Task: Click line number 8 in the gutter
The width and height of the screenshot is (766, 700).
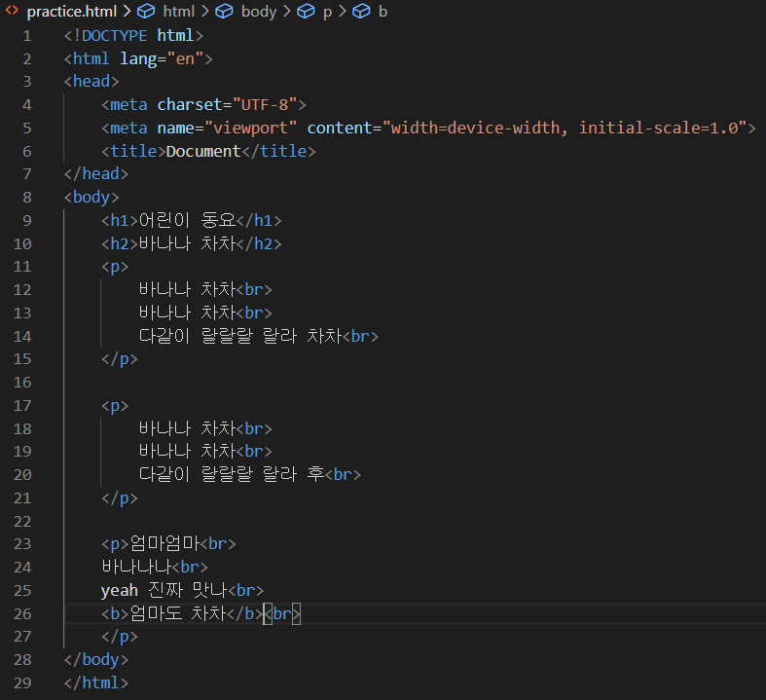Action: coord(27,198)
